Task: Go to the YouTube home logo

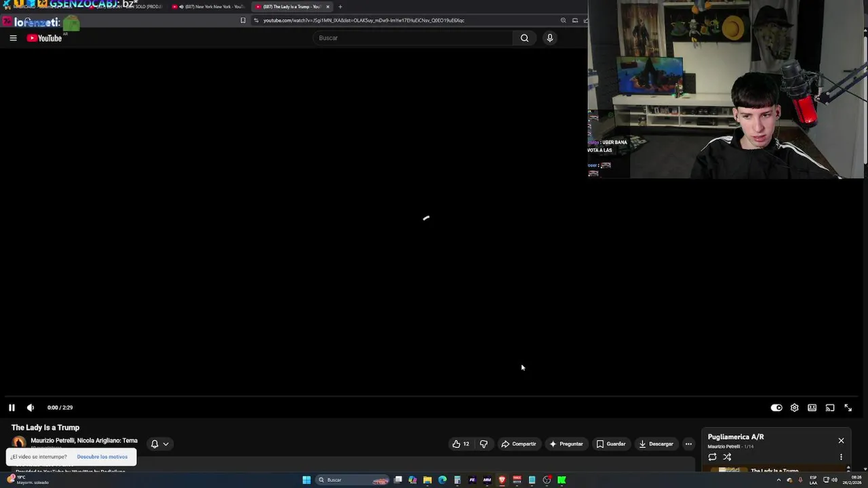Action: pyautogui.click(x=44, y=38)
